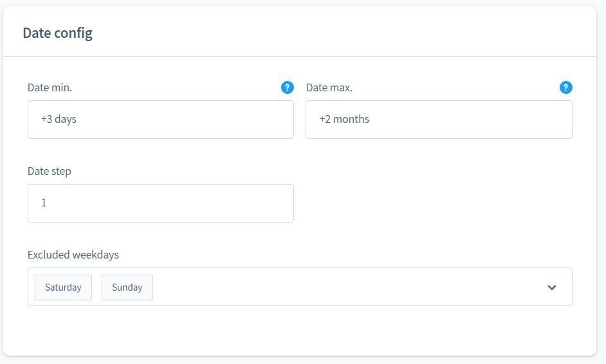The height and width of the screenshot is (364, 606).
Task: Click the "Date config" card title
Action: coord(57,33)
